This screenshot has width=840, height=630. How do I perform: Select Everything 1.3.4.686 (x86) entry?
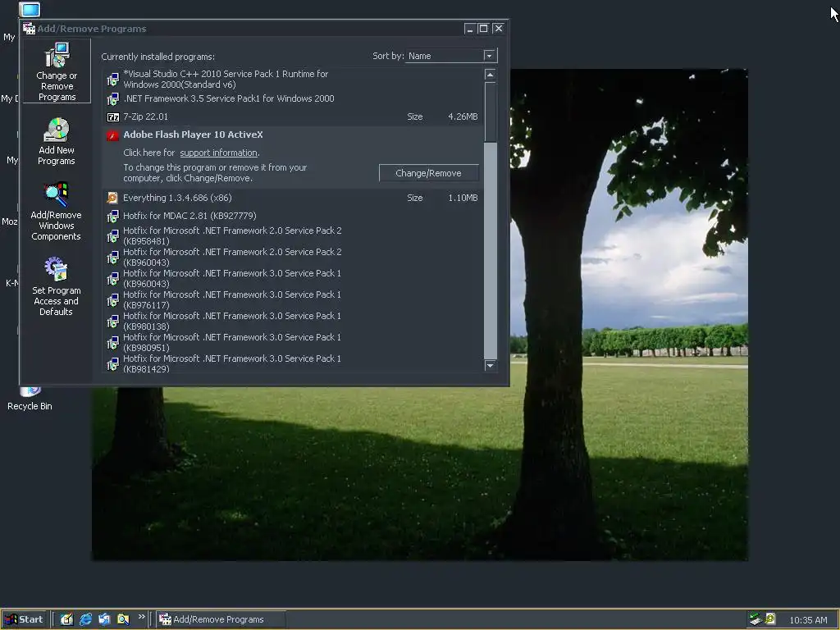(x=293, y=198)
